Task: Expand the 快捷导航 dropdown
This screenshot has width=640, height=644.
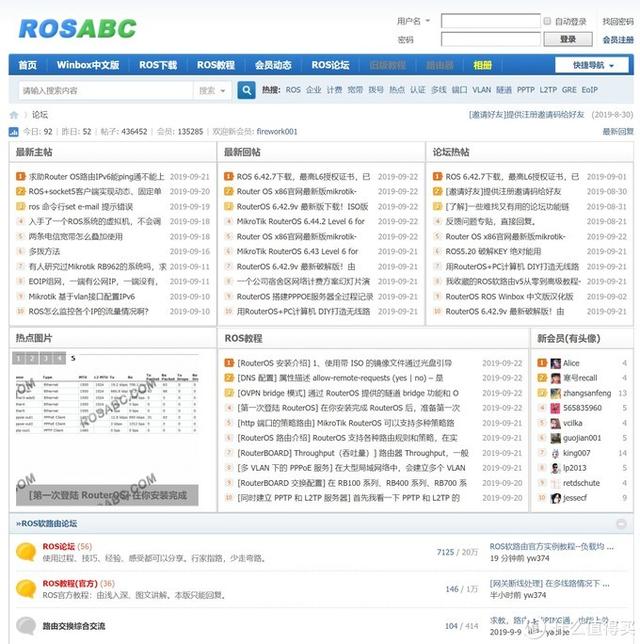Action: tap(592, 65)
